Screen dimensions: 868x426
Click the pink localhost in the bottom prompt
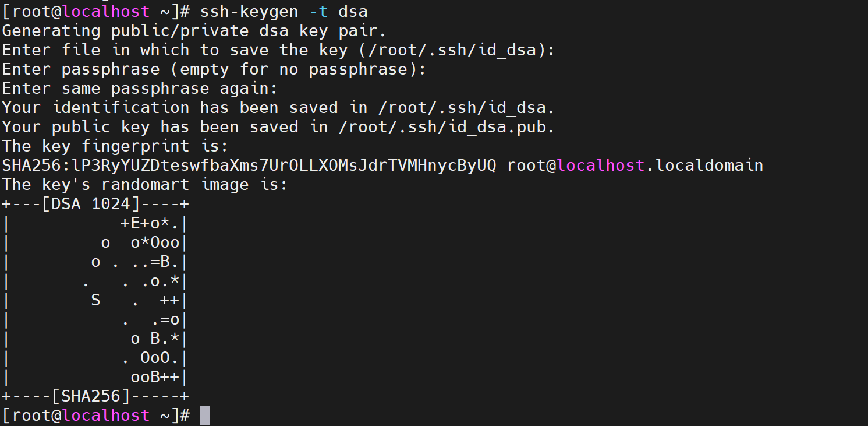[x=106, y=416]
